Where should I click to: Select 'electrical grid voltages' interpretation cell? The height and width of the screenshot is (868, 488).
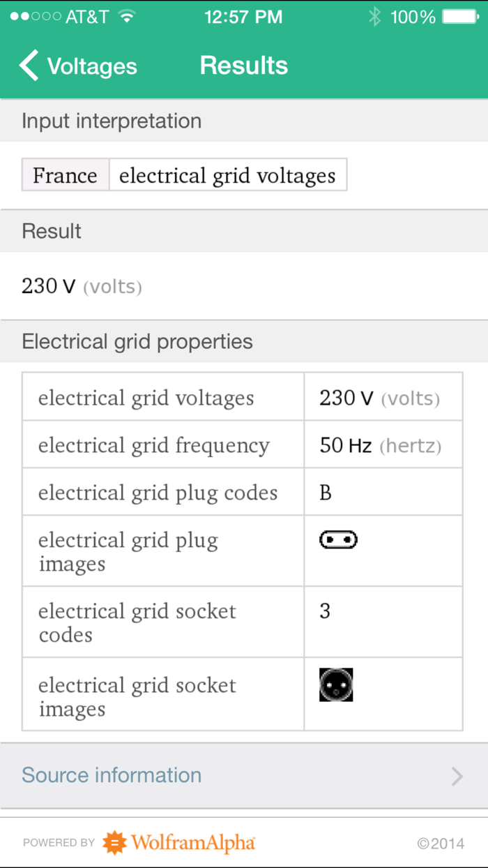coord(227,175)
